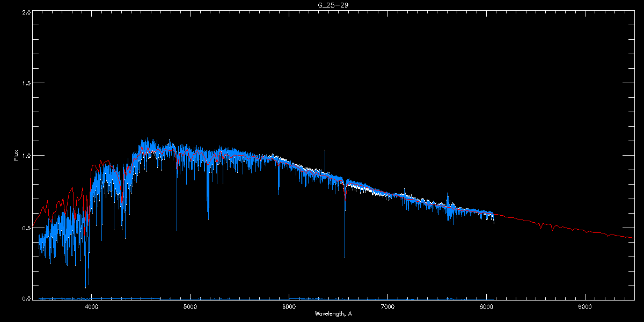Click the plot title "G_25-29"
Image resolution: width=644 pixels, height=322 pixels.
pos(334,5)
